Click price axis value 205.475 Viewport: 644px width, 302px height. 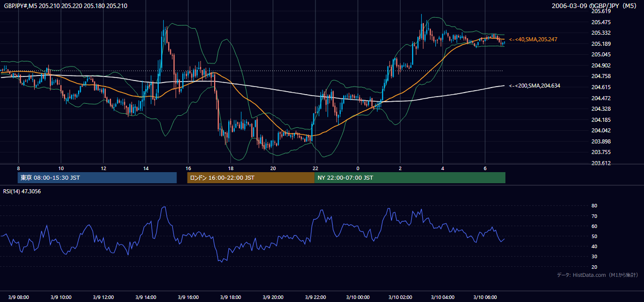point(601,22)
